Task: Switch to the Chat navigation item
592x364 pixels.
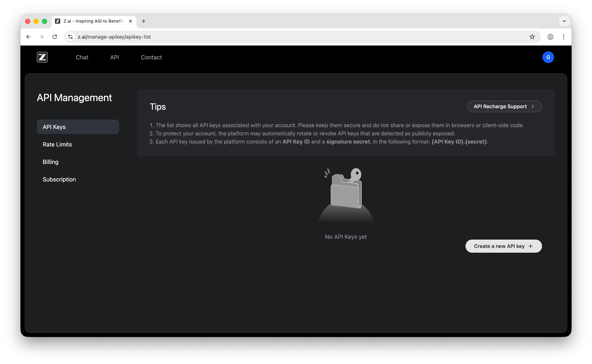Action: pyautogui.click(x=82, y=57)
